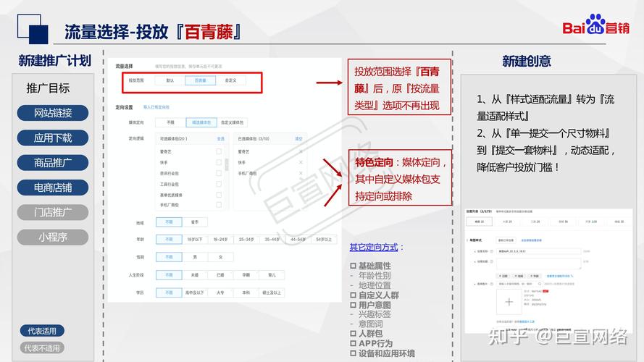
Task: Select the 35-44岁 age range
Action: point(272,239)
